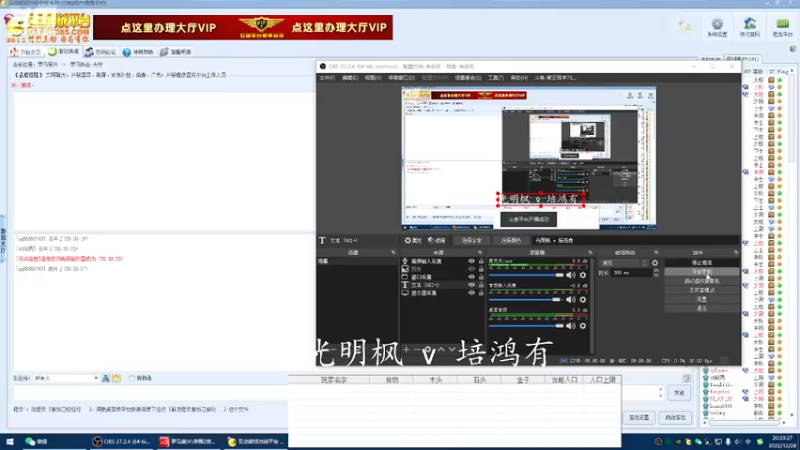
Task: Show the hidden image source via eye icon
Action: (x=471, y=269)
